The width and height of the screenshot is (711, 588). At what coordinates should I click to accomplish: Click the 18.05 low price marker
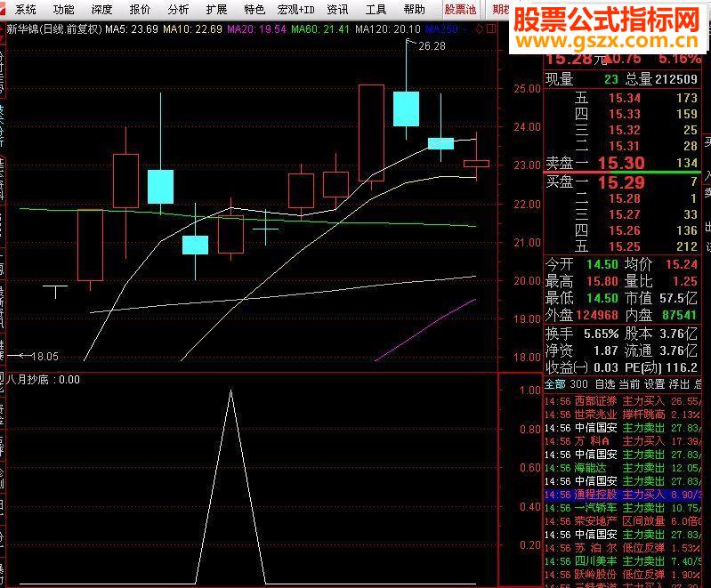[x=44, y=357]
